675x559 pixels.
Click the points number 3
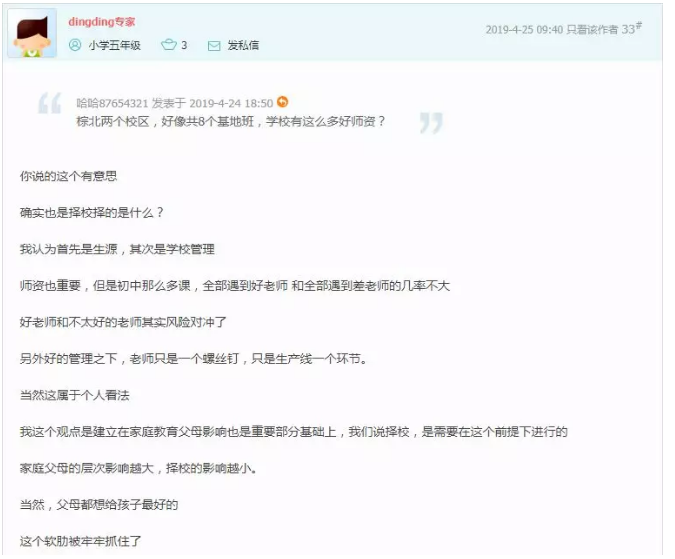[x=184, y=45]
